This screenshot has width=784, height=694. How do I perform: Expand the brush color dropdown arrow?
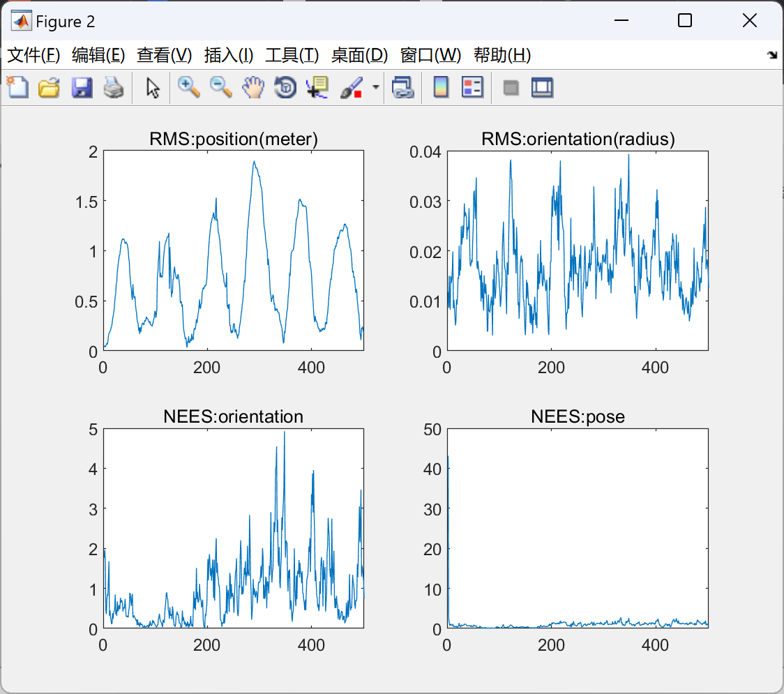pos(375,87)
